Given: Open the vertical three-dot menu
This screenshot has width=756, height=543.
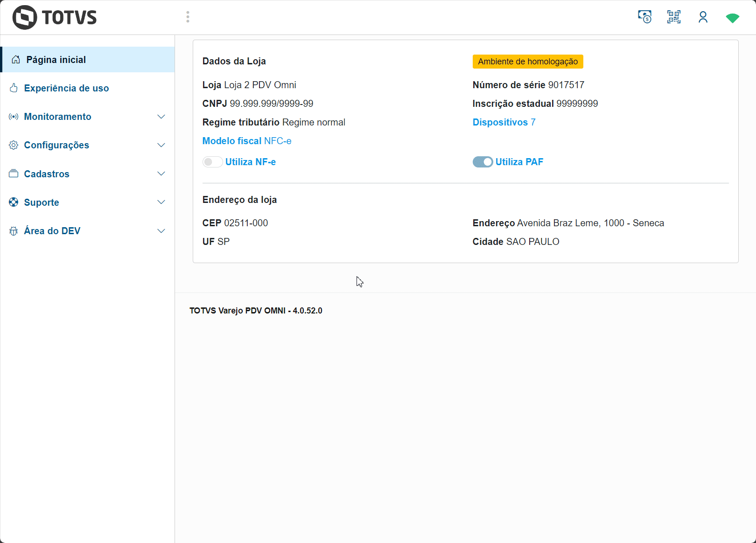Looking at the screenshot, I should [188, 17].
